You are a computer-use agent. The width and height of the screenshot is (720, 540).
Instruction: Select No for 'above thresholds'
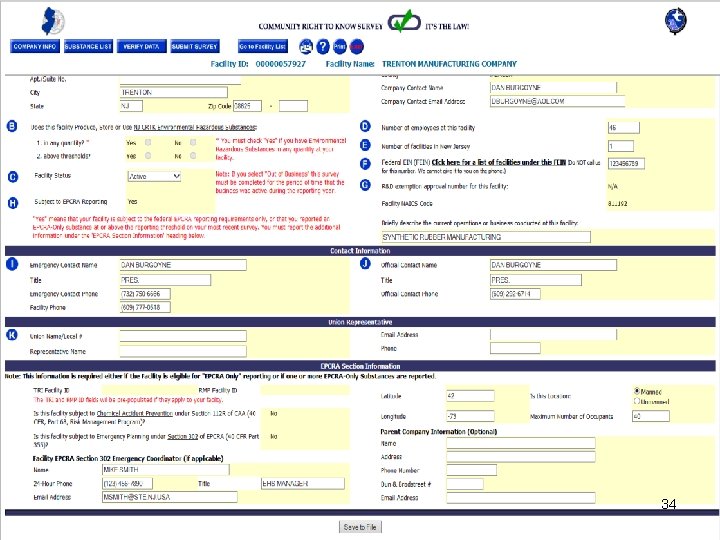point(193,156)
